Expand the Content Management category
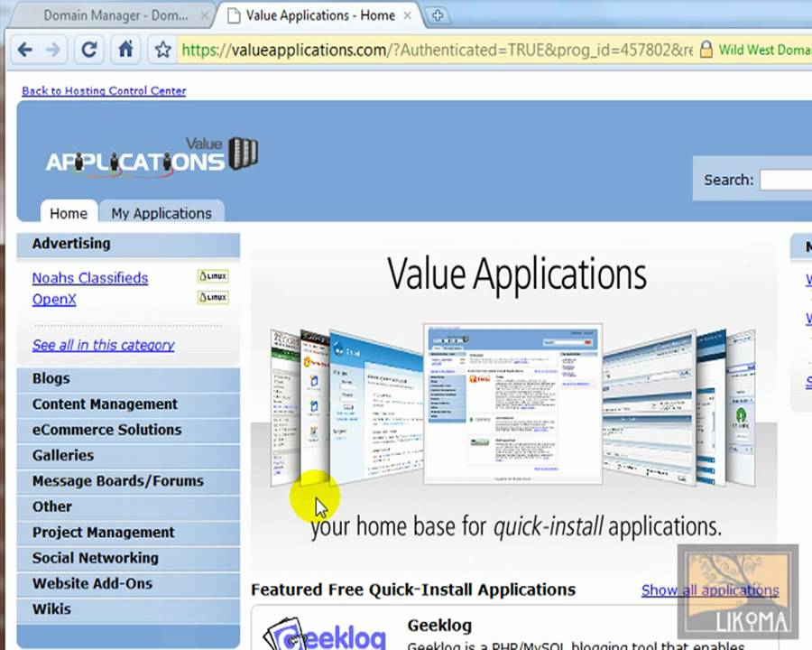The image size is (812, 650). coord(128,404)
